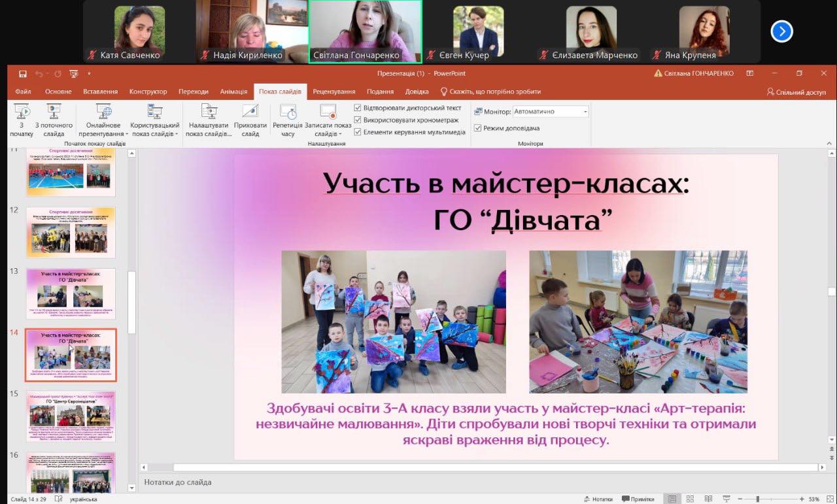
Task: Switch to Рецензування ribbon tab
Action: pyautogui.click(x=334, y=92)
